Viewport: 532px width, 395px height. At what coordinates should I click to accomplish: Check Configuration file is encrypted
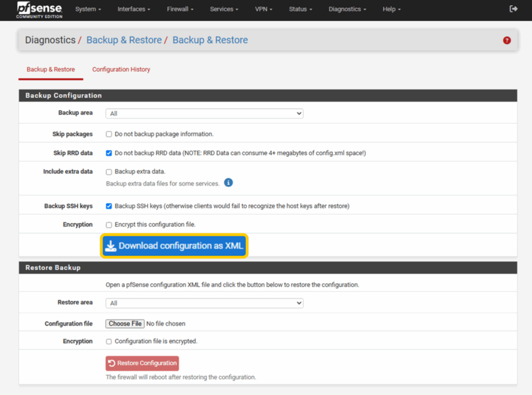click(109, 341)
